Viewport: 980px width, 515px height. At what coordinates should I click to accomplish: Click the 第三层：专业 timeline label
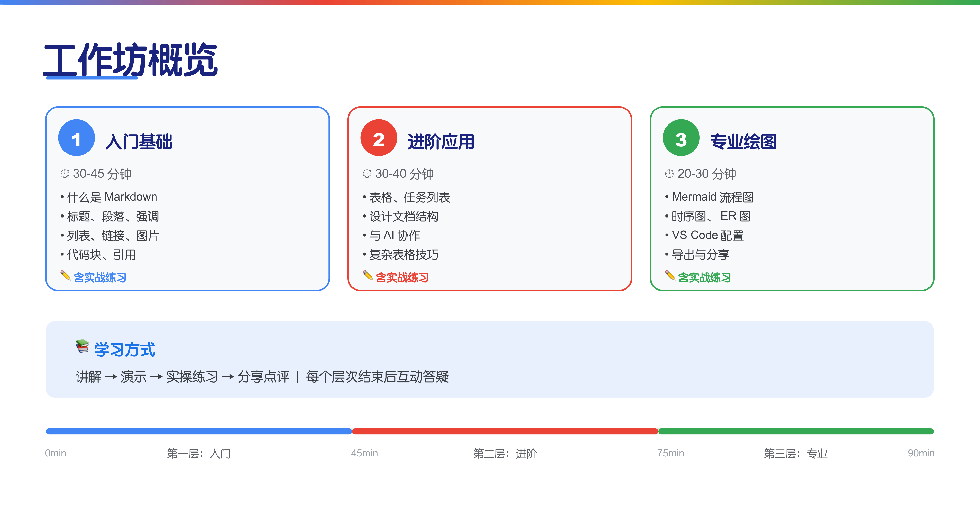pyautogui.click(x=796, y=453)
